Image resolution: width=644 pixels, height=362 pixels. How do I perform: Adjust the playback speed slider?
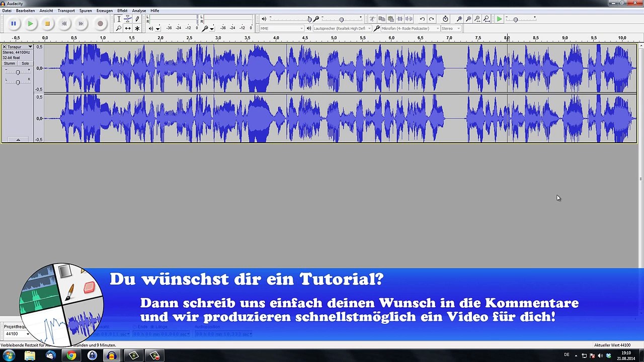[521, 19]
